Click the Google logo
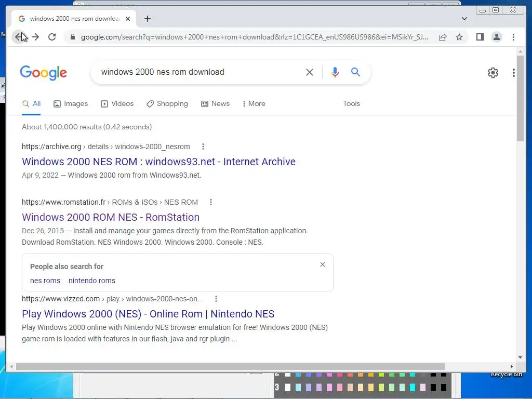532x399 pixels. coord(44,73)
